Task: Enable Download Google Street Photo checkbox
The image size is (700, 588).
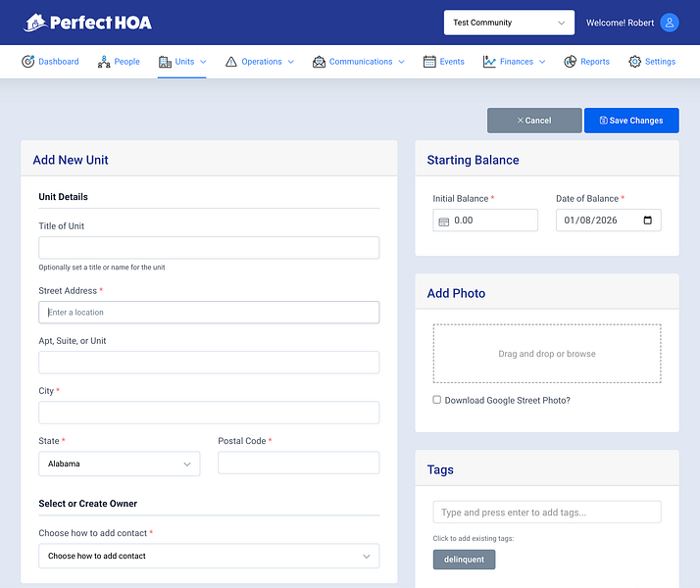Action: [x=436, y=400]
